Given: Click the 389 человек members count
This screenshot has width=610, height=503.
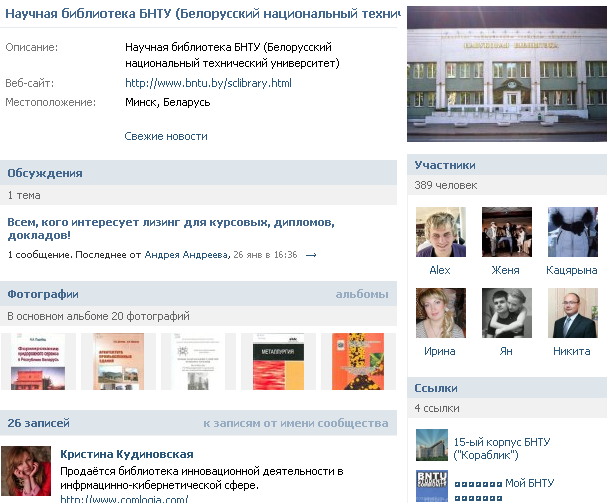Looking at the screenshot, I should [445, 185].
